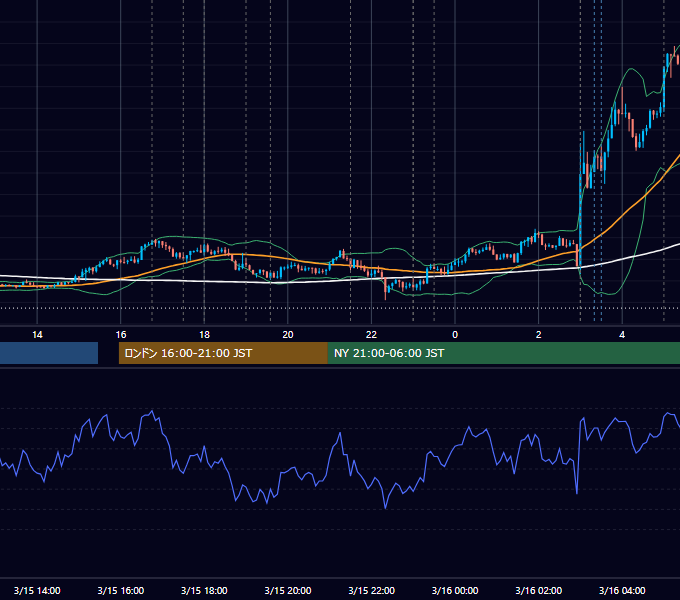
Task: Click the 3/16 02:00 date label
Action: coord(539,590)
